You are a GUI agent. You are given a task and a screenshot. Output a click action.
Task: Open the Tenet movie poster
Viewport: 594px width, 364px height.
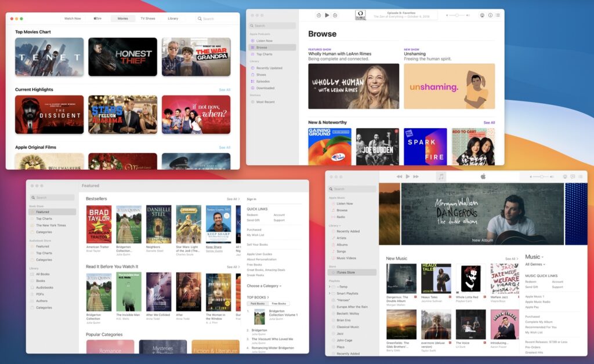49,57
